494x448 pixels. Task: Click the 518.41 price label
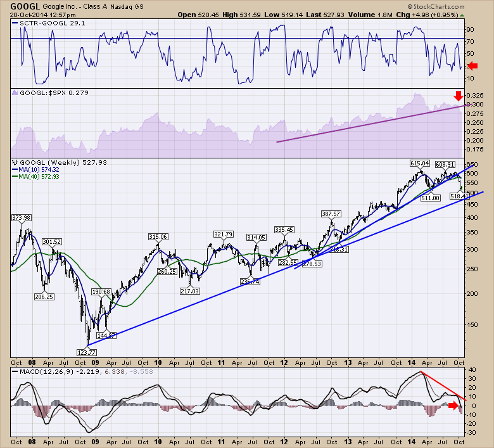(459, 196)
